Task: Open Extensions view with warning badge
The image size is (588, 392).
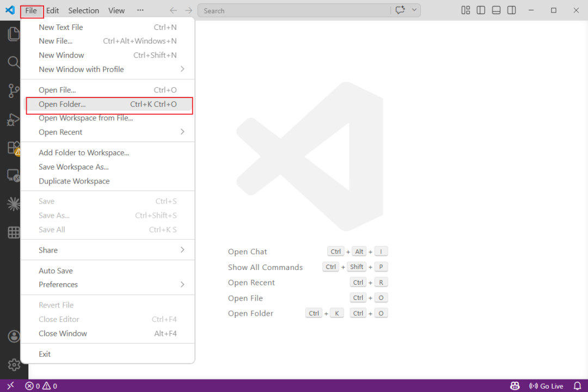Action: coord(14,148)
